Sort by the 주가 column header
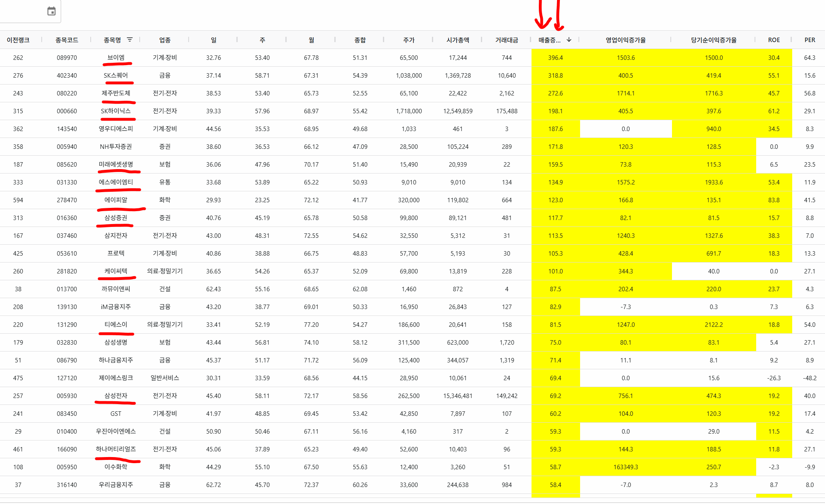 coord(409,40)
